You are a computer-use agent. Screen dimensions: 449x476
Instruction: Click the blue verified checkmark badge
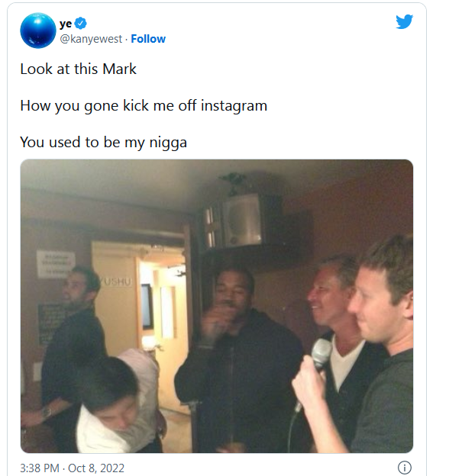80,24
